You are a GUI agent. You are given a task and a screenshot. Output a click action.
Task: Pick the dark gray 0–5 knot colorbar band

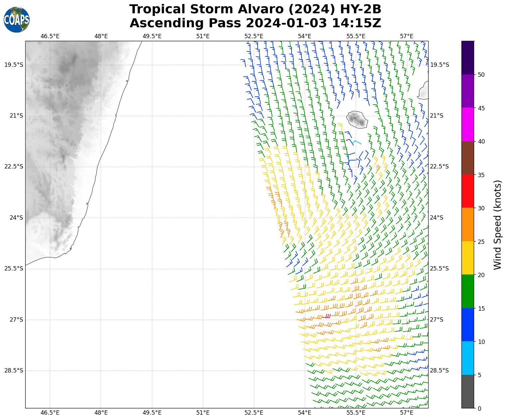coord(467,391)
